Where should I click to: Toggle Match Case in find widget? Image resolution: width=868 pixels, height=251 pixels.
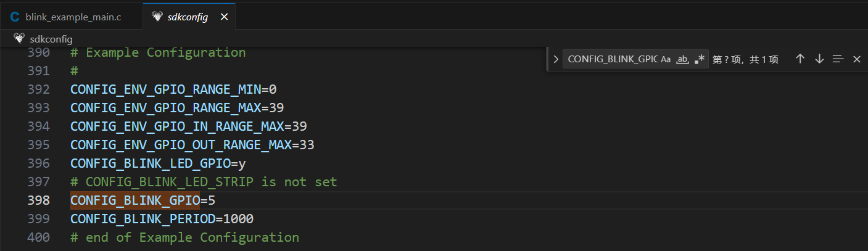pyautogui.click(x=666, y=59)
